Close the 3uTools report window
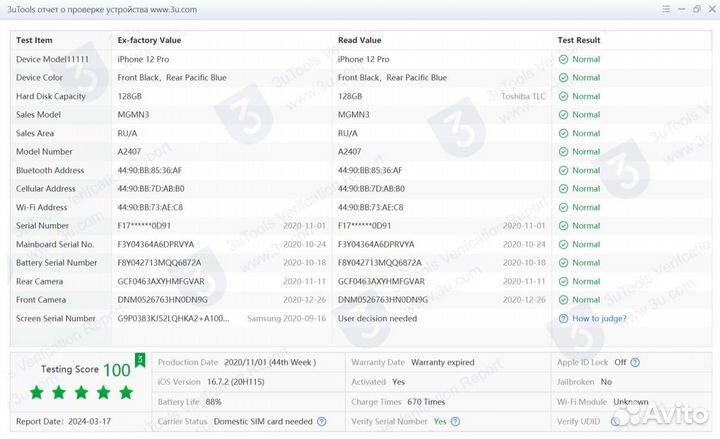The width and height of the screenshot is (720, 439). point(712,9)
